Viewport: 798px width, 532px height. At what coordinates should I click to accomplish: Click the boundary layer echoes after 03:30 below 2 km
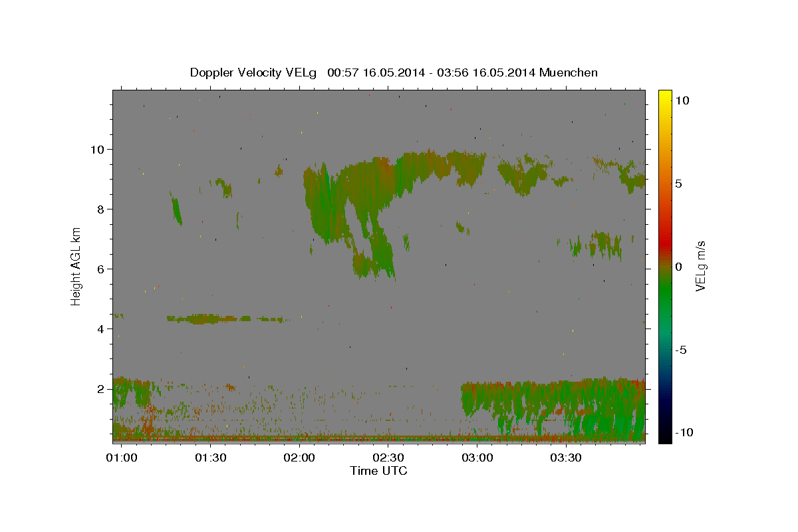(605, 409)
